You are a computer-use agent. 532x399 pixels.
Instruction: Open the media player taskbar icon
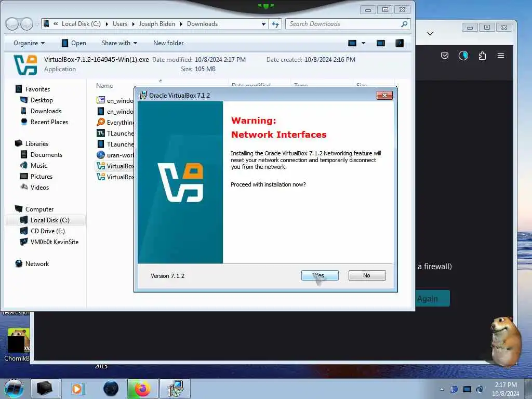click(x=77, y=389)
